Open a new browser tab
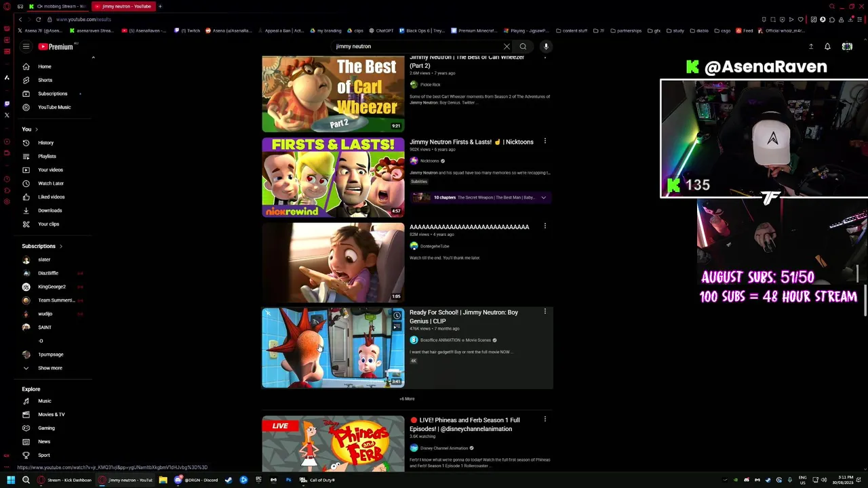The height and width of the screenshot is (488, 868). (x=160, y=6)
